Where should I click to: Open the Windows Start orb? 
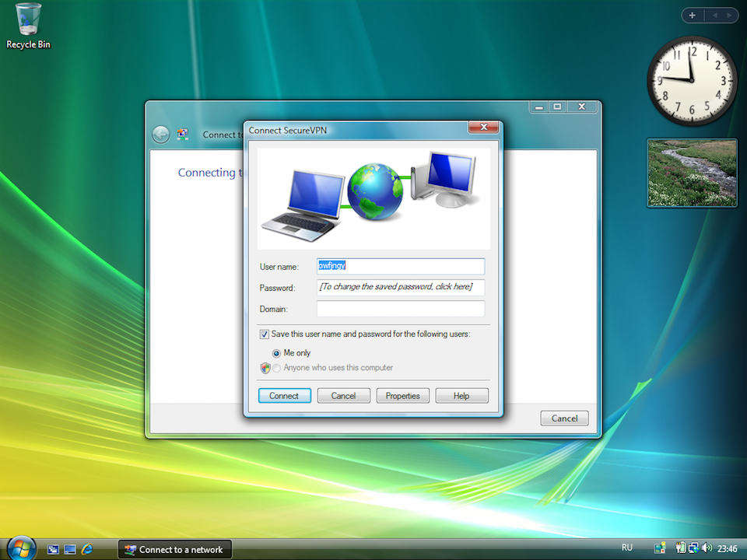coord(21,548)
